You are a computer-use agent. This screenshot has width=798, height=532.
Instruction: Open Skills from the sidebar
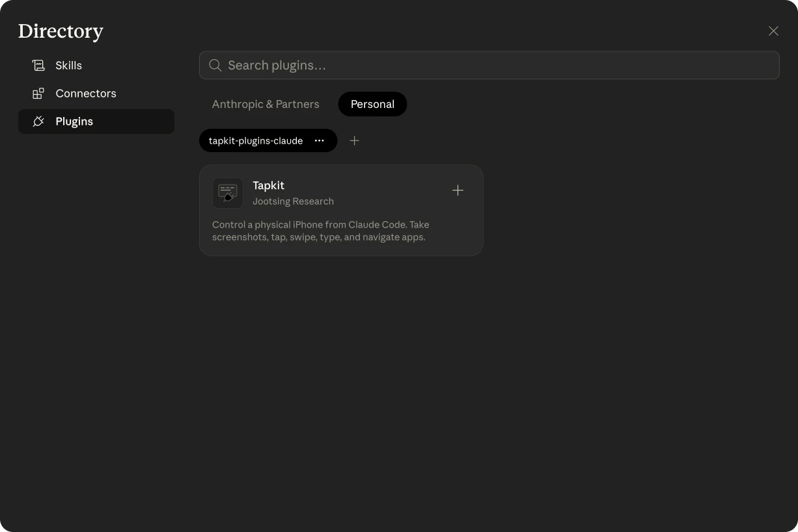(69, 65)
